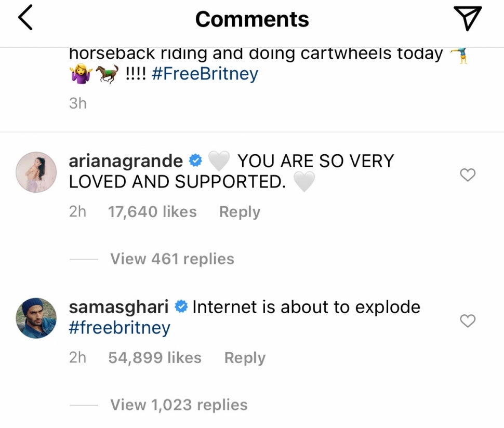Image resolution: width=504 pixels, height=428 pixels.
Task: Tap the 3h timestamp on top comment
Action: (78, 103)
